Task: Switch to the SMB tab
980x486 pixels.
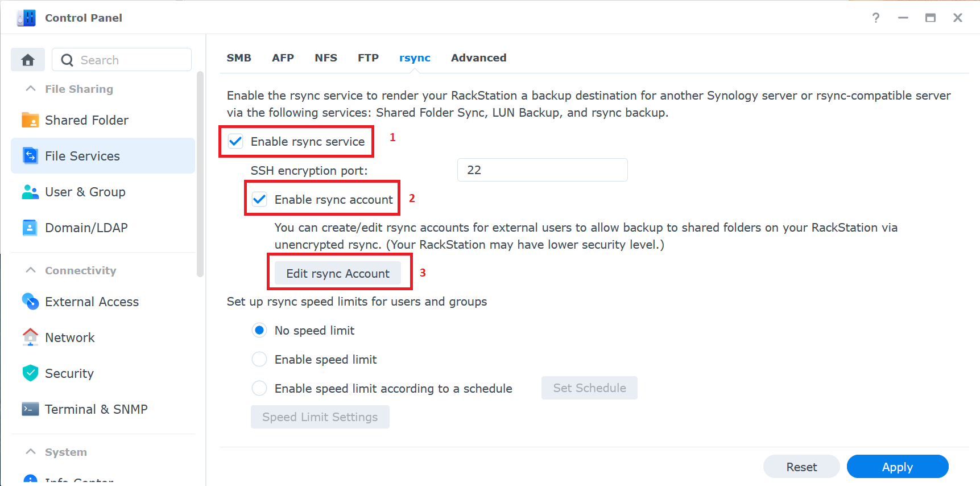Action: pyautogui.click(x=239, y=57)
